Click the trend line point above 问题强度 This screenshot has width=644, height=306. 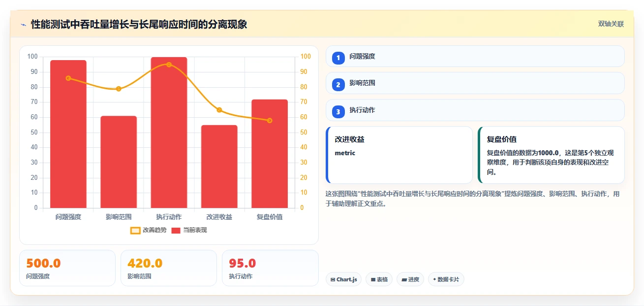(x=68, y=78)
